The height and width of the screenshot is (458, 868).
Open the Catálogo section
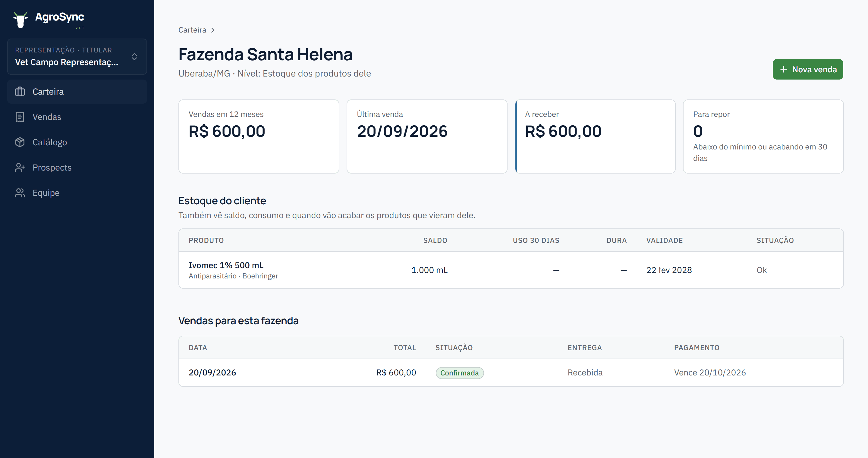77,142
